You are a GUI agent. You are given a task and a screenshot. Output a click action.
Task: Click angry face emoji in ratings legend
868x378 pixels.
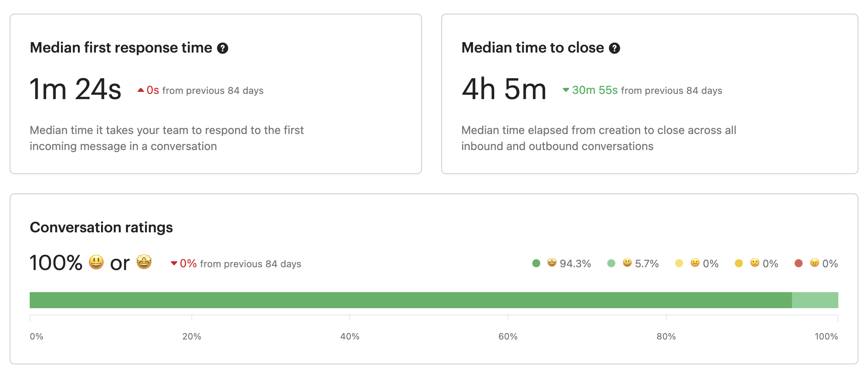(x=814, y=262)
